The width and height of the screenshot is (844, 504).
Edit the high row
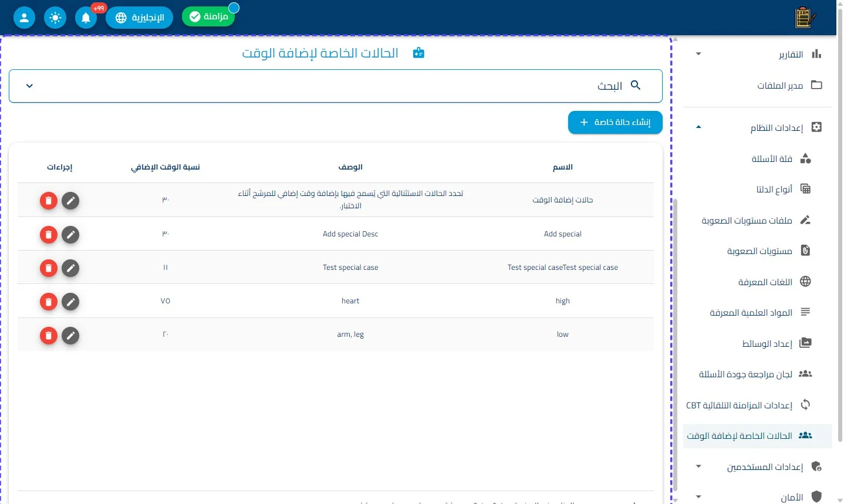click(x=70, y=302)
